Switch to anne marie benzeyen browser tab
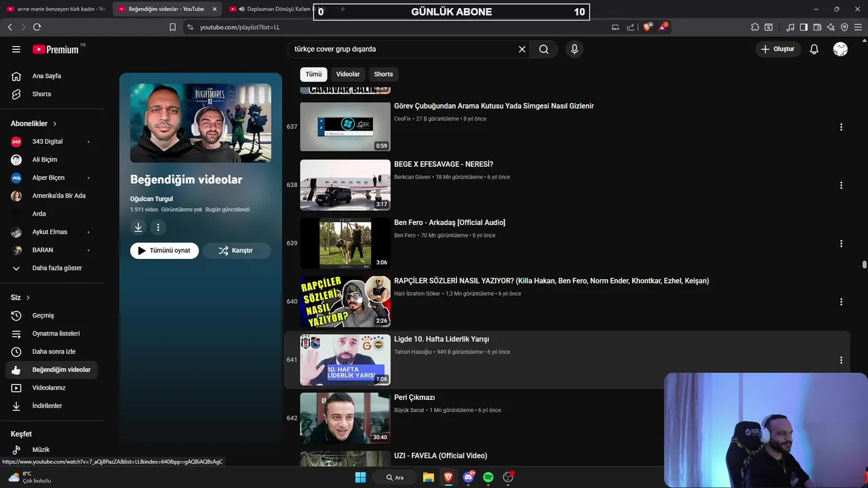The height and width of the screenshot is (488, 868). pyautogui.click(x=56, y=9)
